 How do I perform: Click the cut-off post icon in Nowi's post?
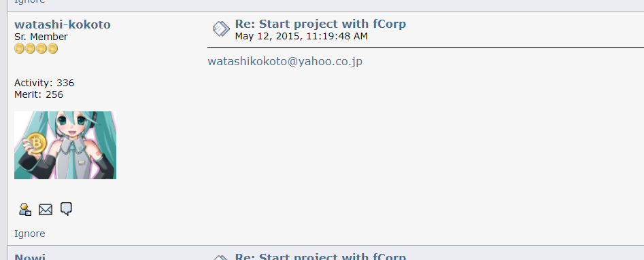(221, 257)
